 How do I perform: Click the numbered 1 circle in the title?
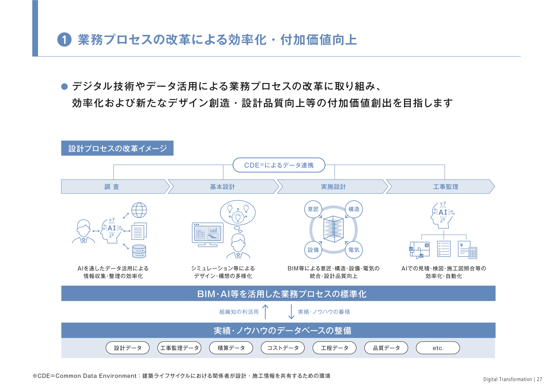[x=64, y=40]
